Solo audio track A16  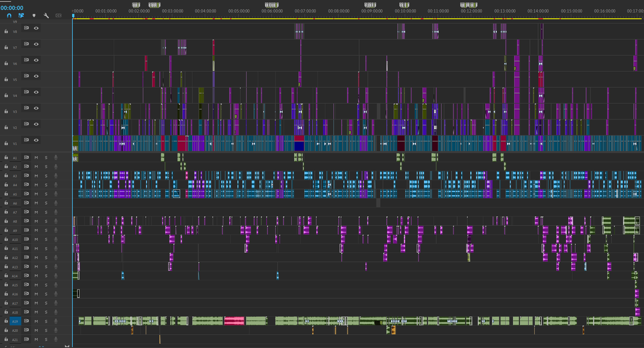[46, 294]
